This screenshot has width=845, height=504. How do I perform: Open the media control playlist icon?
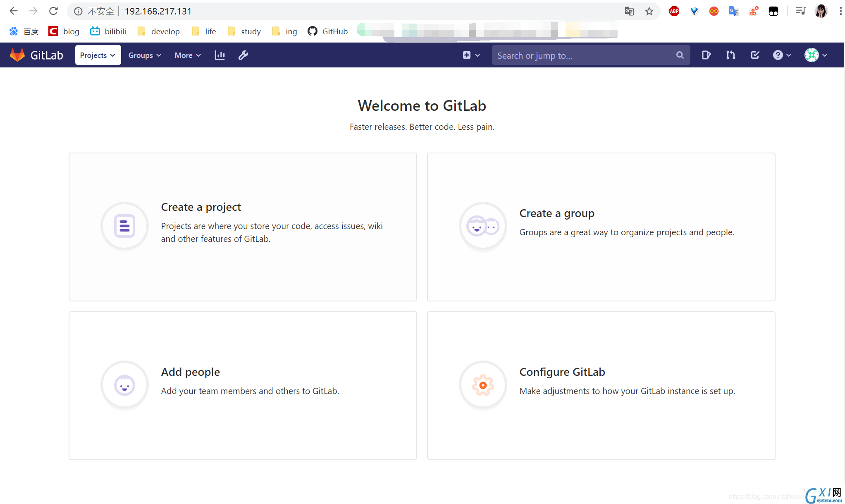coord(801,11)
